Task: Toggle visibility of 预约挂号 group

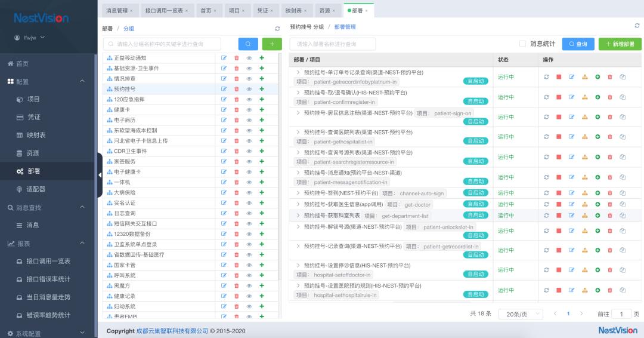Action: [x=249, y=89]
